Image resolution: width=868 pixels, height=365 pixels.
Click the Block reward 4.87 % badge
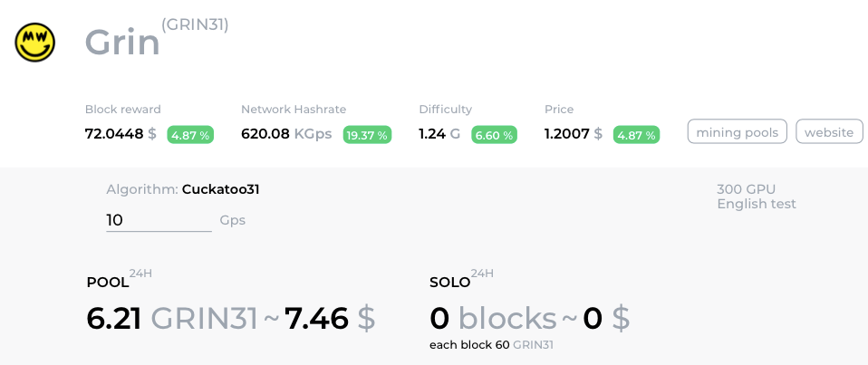click(190, 135)
